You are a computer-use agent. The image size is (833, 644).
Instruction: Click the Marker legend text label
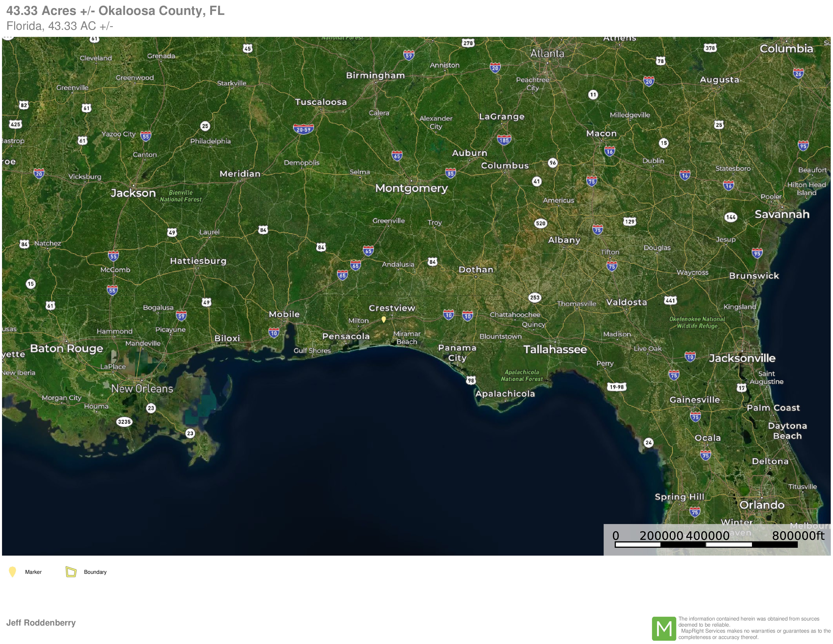pyautogui.click(x=33, y=572)
